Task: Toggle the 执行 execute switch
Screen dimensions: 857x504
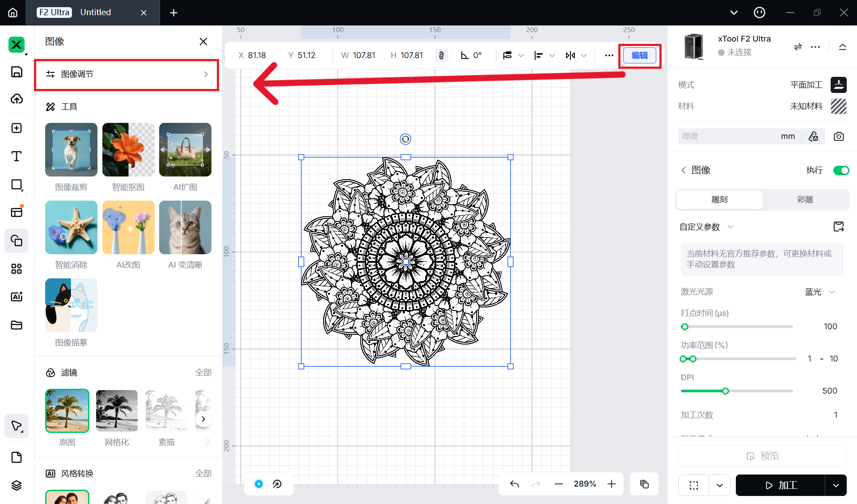Action: (x=840, y=170)
